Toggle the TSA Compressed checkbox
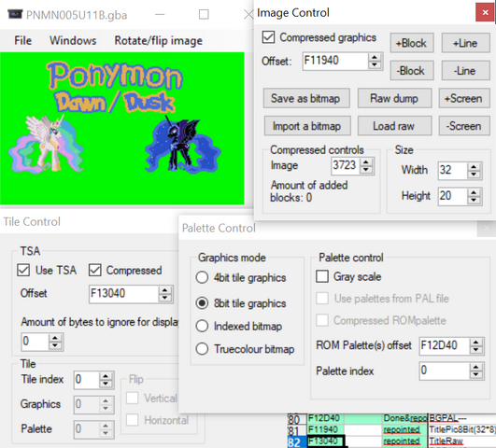This screenshot has height=448, width=496. click(x=95, y=271)
